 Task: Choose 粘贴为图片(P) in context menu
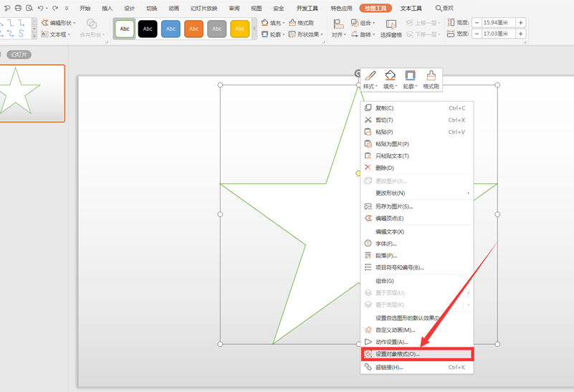417,144
